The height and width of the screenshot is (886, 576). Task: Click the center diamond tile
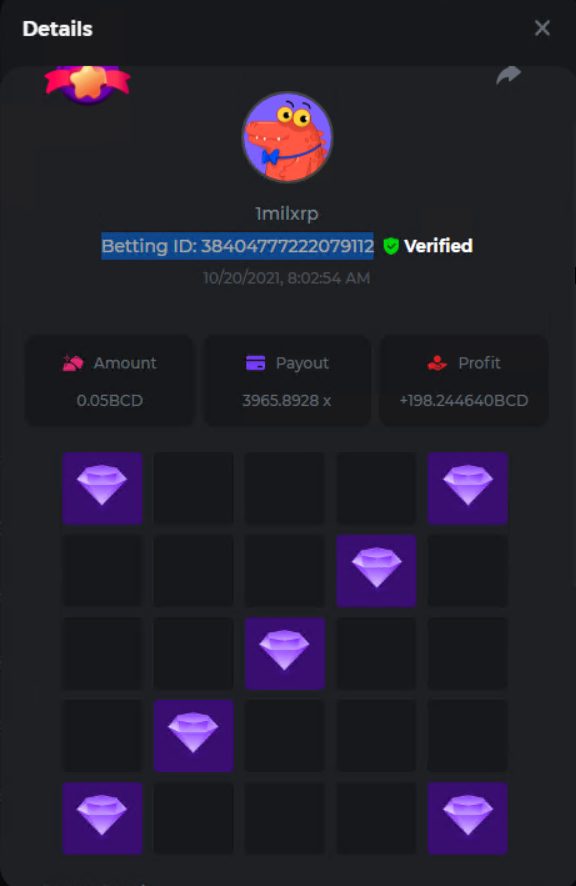285,653
